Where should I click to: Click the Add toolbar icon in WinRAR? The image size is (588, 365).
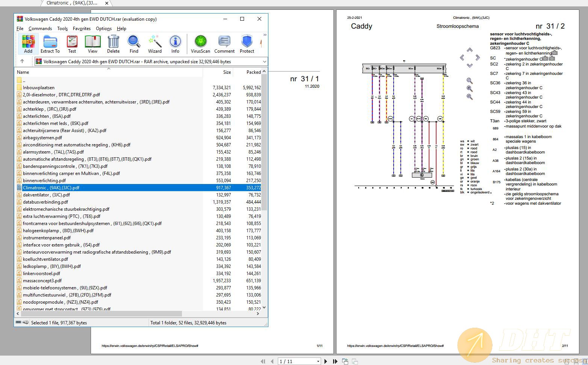[28, 44]
